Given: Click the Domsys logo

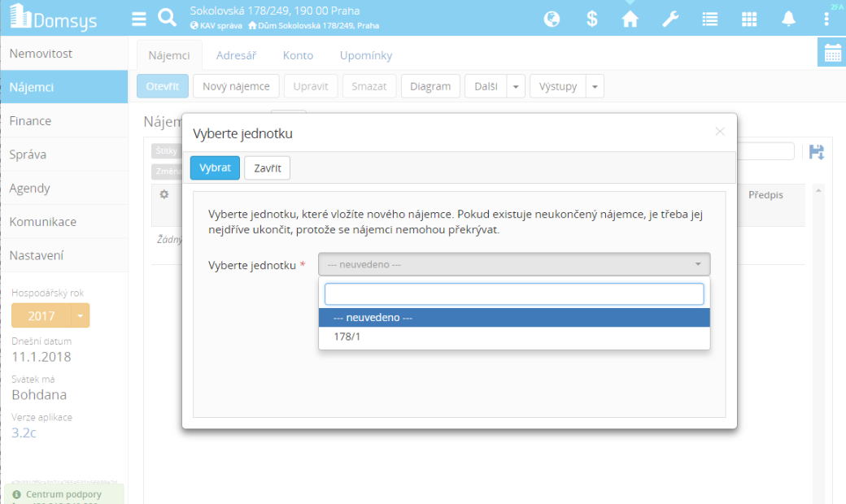Looking at the screenshot, I should tap(53, 18).
